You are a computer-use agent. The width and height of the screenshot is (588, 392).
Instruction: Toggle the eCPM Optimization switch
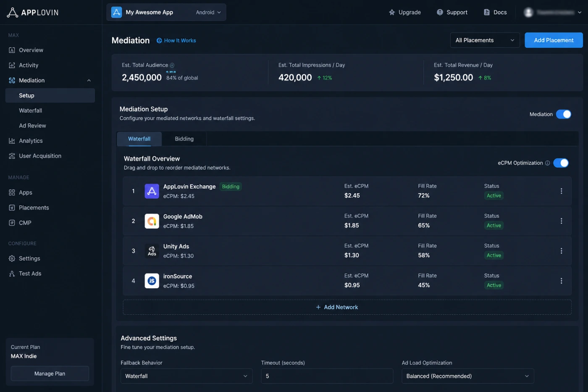pos(561,163)
